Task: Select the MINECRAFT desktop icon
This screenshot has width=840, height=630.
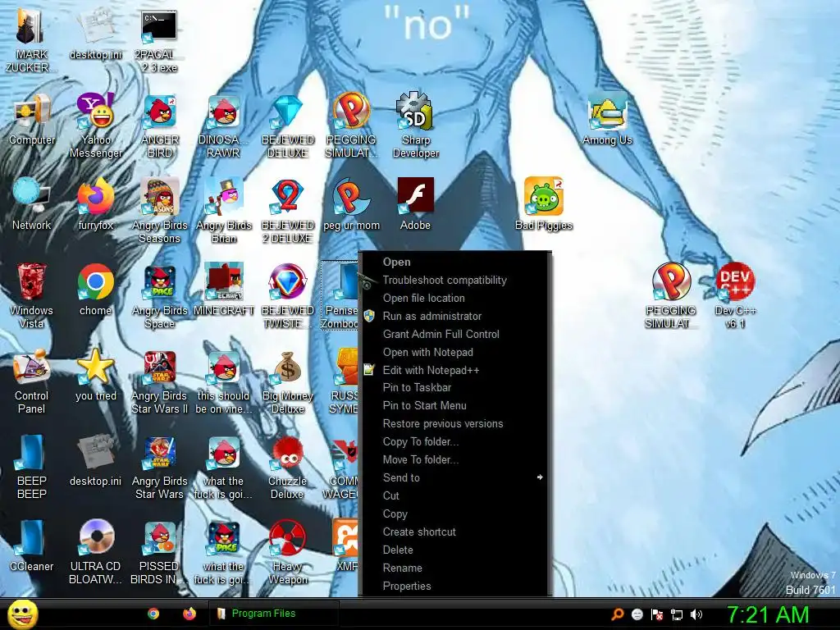Action: 224,282
